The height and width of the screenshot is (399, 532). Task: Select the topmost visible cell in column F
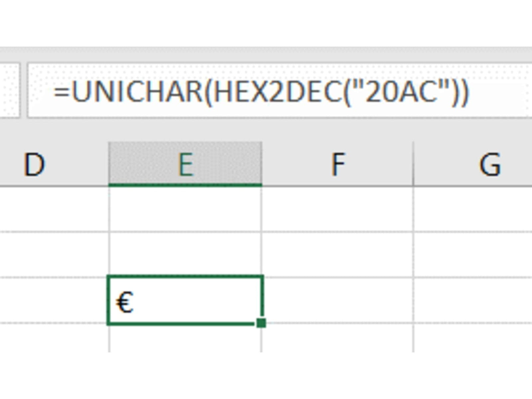[x=337, y=209]
